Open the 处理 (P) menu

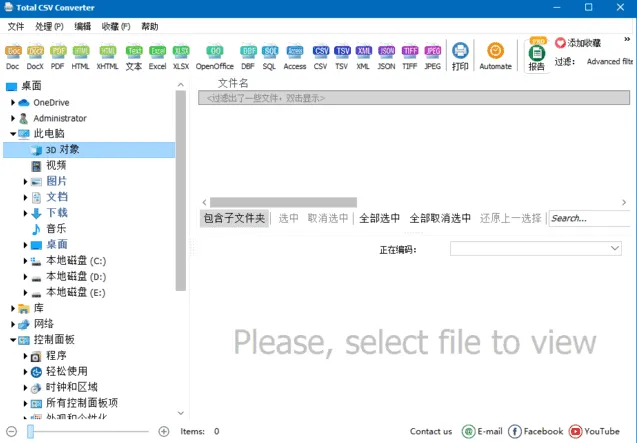pyautogui.click(x=49, y=26)
